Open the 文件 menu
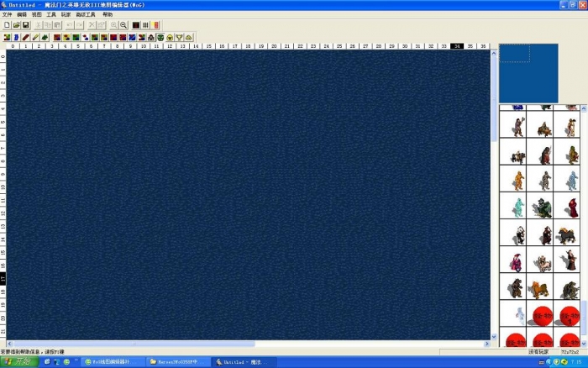The image size is (588, 368). pos(7,14)
